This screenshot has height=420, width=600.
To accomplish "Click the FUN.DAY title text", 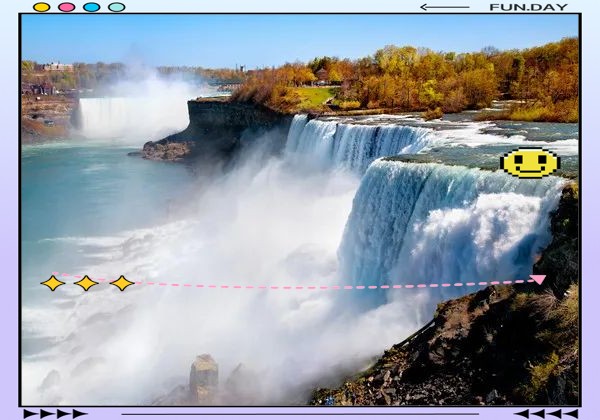I will [528, 7].
